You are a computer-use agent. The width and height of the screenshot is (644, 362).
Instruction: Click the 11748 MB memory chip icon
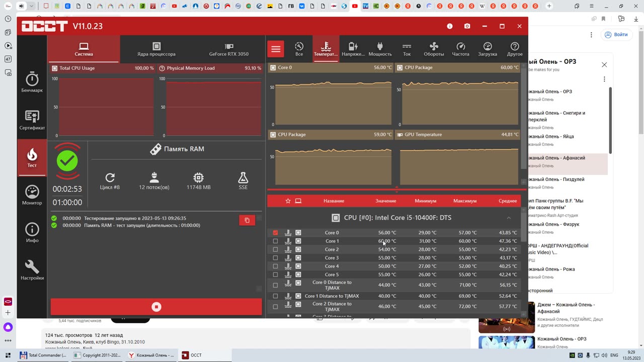pos(199,177)
